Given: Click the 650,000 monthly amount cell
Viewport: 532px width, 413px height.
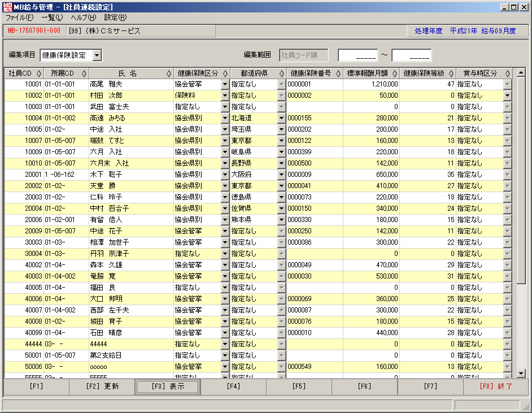Looking at the screenshot, I should [371, 175].
